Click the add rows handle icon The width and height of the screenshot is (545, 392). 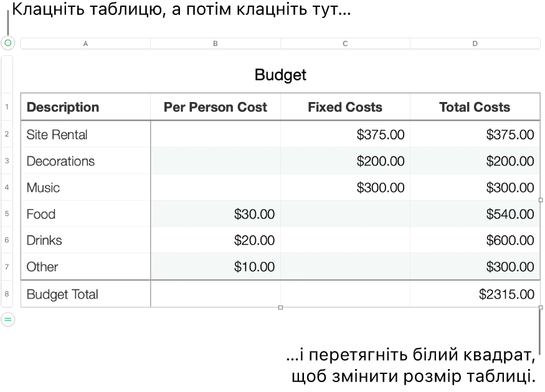[8, 319]
